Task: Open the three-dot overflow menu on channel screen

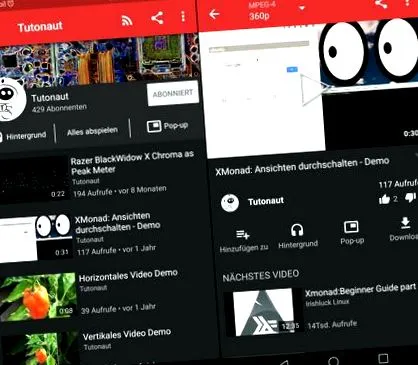Action: pyautogui.click(x=183, y=16)
